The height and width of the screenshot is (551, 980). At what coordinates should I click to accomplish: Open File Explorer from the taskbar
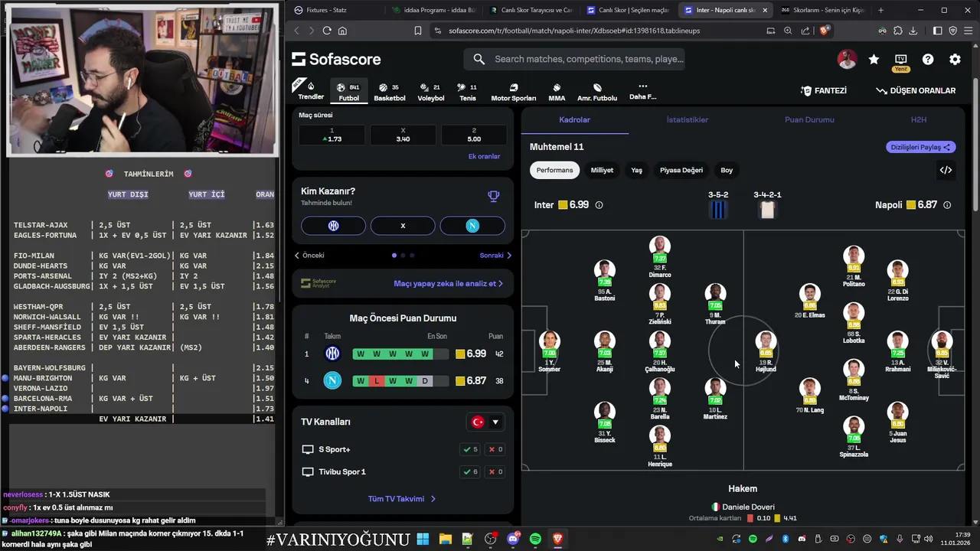click(x=445, y=539)
